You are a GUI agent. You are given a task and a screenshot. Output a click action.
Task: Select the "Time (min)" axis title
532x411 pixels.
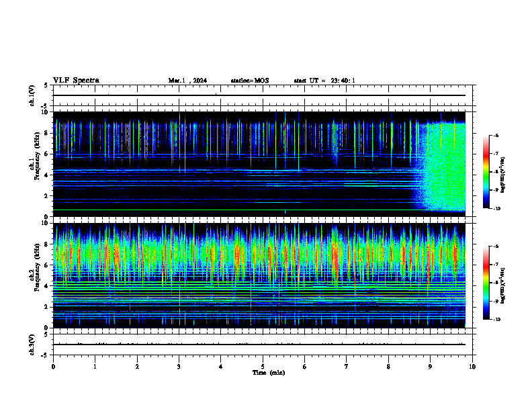coord(269,373)
